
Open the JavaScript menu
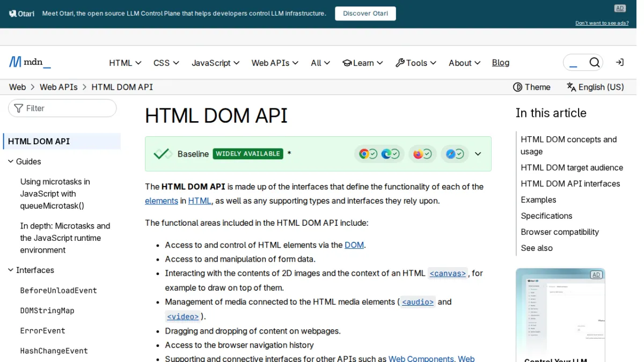(x=215, y=63)
